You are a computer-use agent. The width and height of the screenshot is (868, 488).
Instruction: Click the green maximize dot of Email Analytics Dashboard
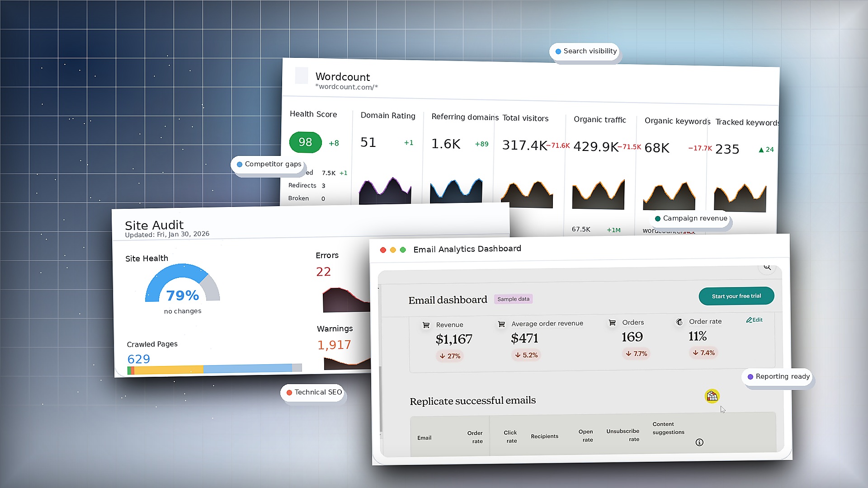click(x=403, y=250)
